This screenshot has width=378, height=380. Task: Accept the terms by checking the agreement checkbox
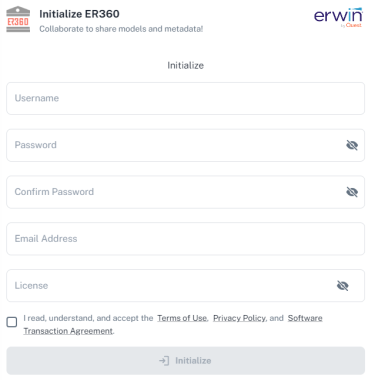(x=12, y=322)
